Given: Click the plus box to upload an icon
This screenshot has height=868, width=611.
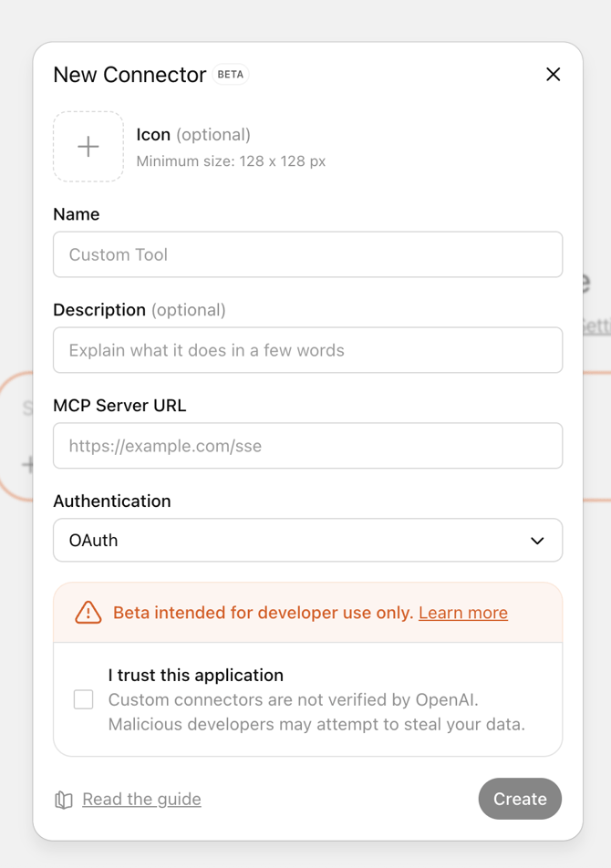Looking at the screenshot, I should [88, 147].
